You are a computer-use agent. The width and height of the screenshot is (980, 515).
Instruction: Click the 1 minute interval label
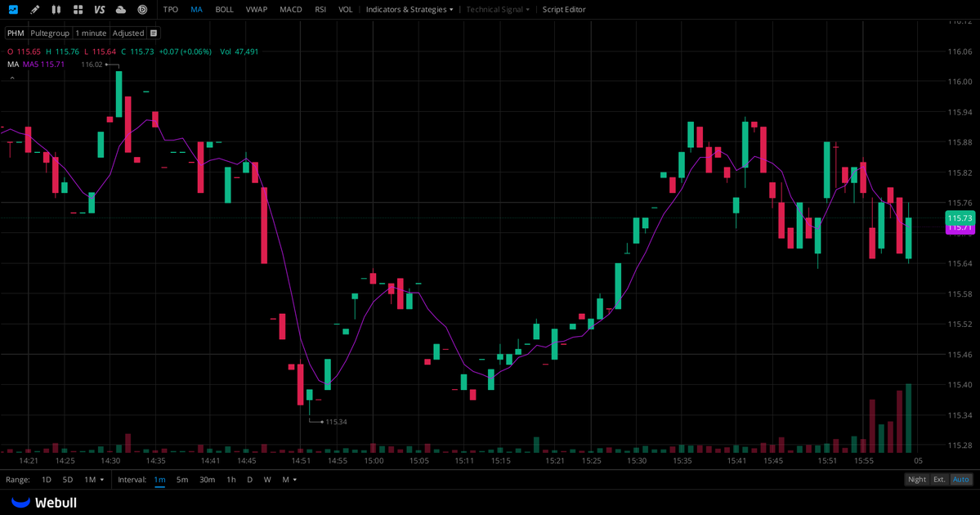91,34
